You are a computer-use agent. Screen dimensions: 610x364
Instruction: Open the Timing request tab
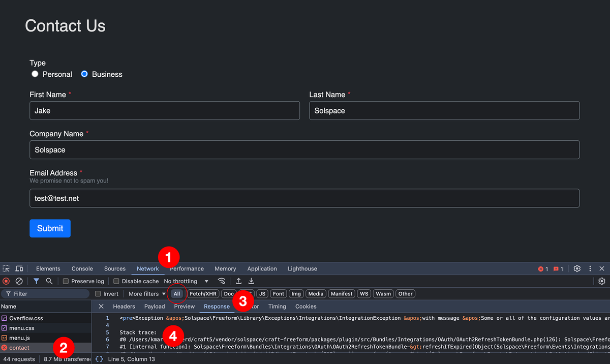pos(277,307)
